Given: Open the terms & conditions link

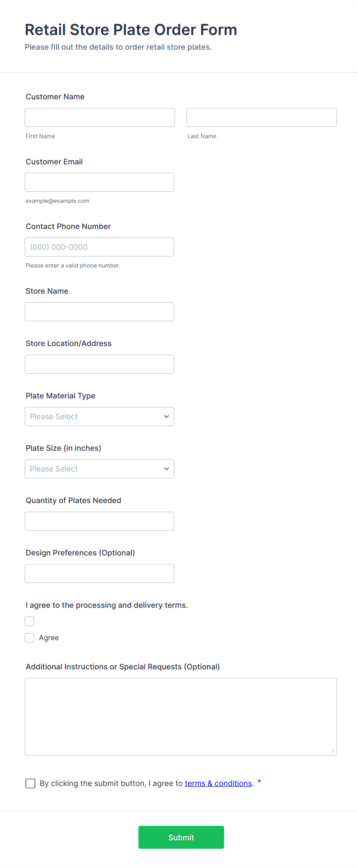Looking at the screenshot, I should click(x=218, y=783).
